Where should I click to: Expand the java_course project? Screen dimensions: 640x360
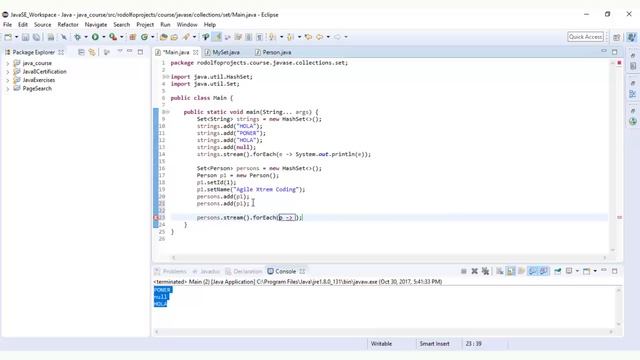click(7, 63)
